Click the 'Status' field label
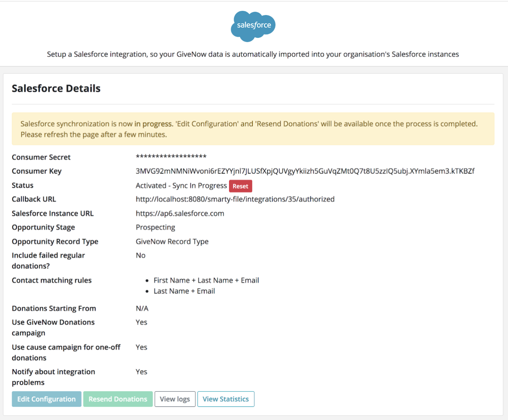Viewport: 508px width, 420px height. click(23, 185)
